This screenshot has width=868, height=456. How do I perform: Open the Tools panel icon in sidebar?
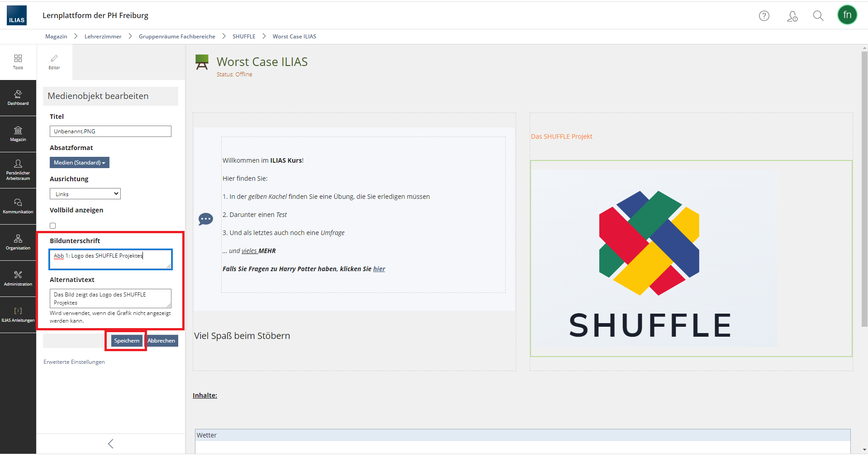pyautogui.click(x=18, y=61)
